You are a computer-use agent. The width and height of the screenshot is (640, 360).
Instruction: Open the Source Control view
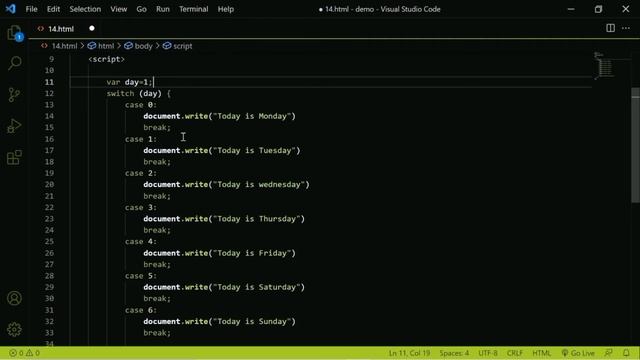(14, 95)
